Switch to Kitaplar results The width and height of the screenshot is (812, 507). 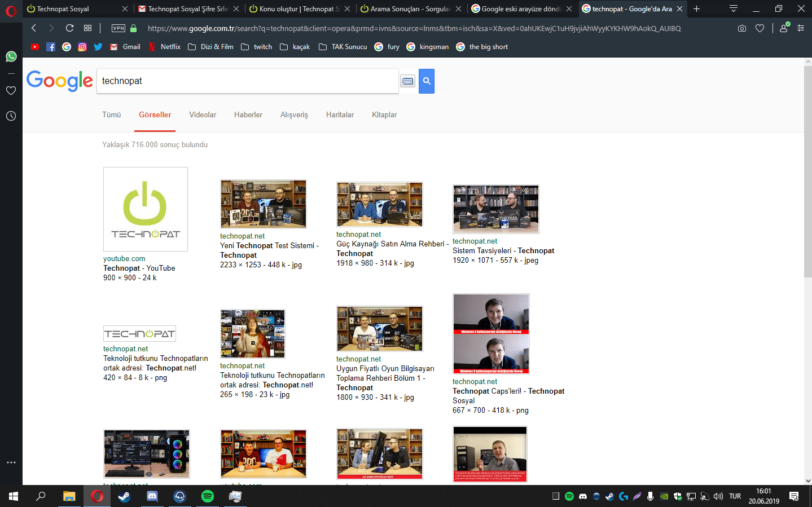coord(384,115)
